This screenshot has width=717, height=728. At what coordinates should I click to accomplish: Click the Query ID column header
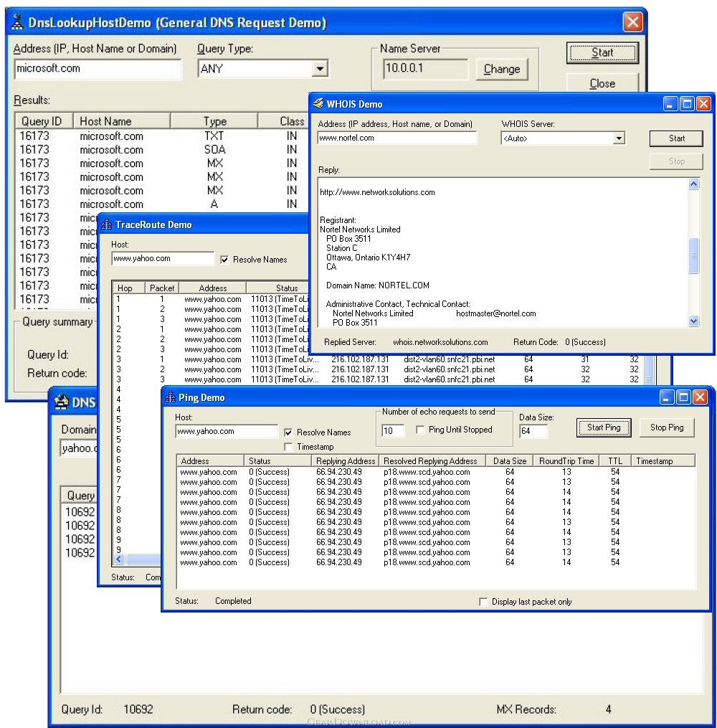(44, 121)
